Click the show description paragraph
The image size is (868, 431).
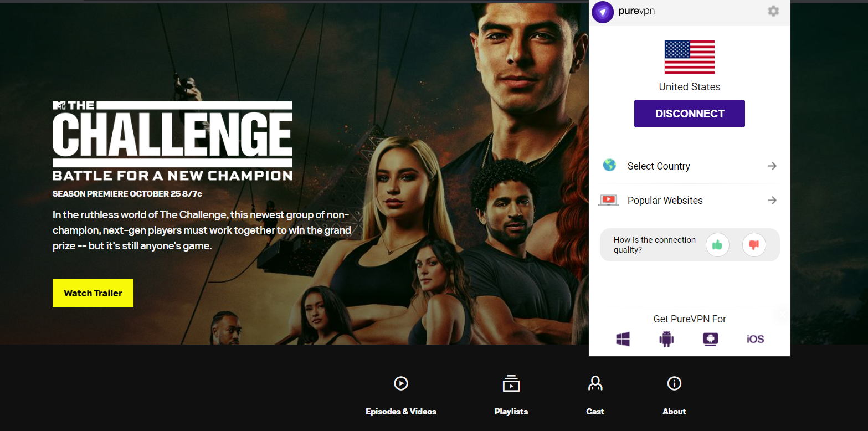tap(202, 230)
